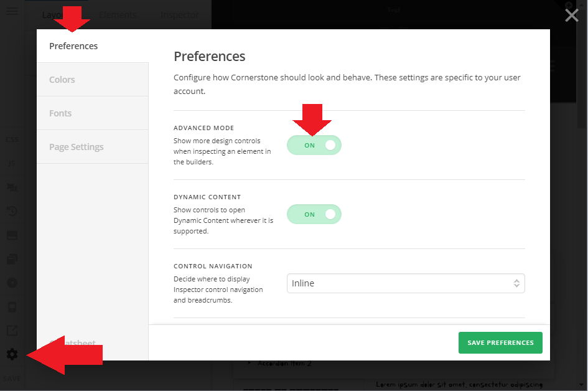The image size is (588, 391).
Task: Click the hamburger menu icon
Action: click(12, 11)
